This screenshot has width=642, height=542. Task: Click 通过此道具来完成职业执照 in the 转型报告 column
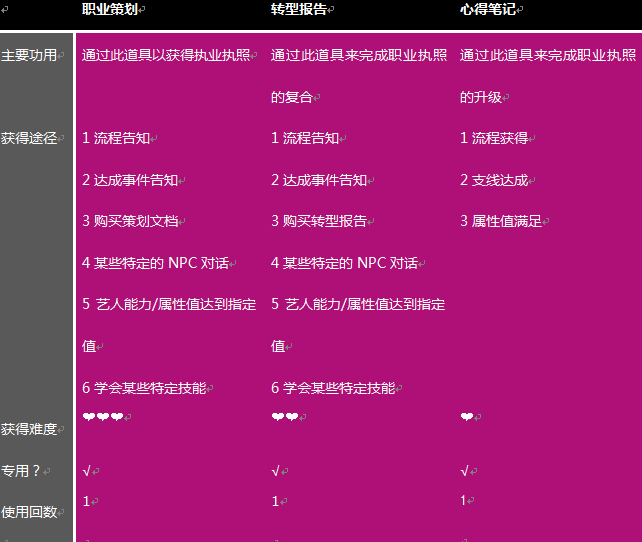(359, 55)
